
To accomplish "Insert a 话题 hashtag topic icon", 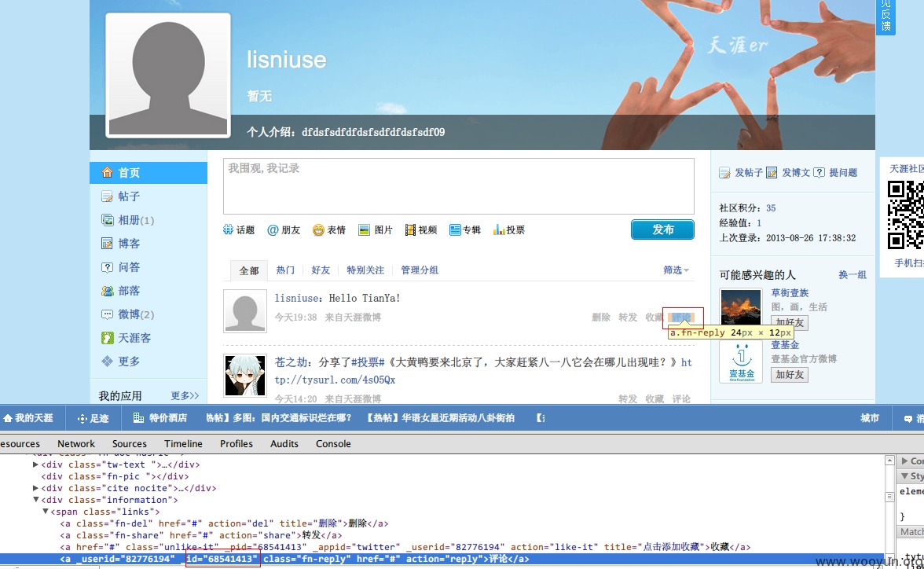I will click(228, 229).
